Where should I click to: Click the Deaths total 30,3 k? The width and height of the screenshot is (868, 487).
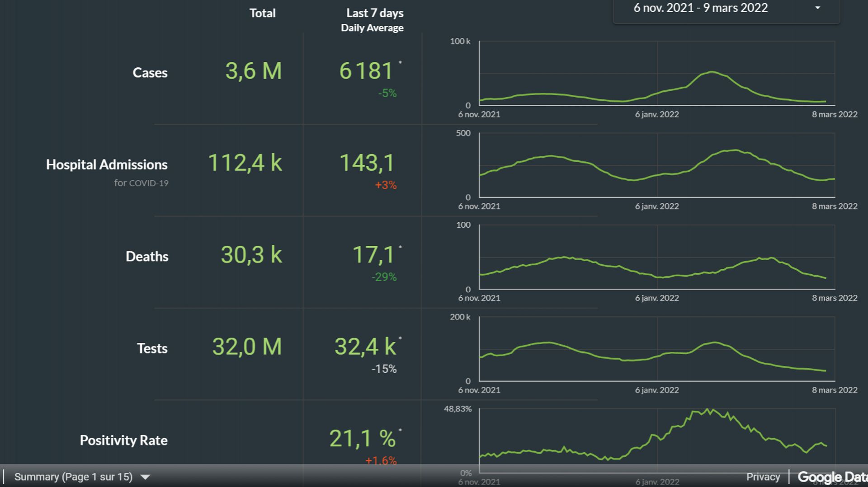(x=251, y=254)
